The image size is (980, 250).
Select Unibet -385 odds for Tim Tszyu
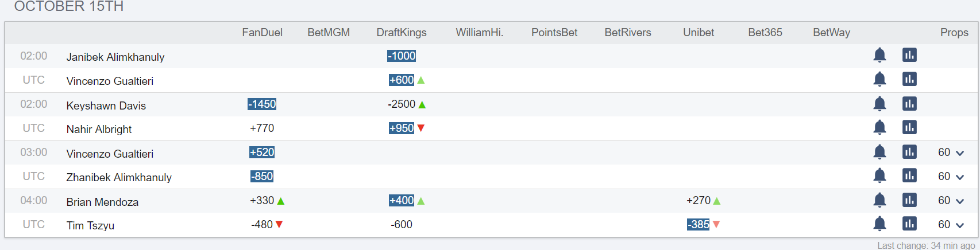coord(699,224)
